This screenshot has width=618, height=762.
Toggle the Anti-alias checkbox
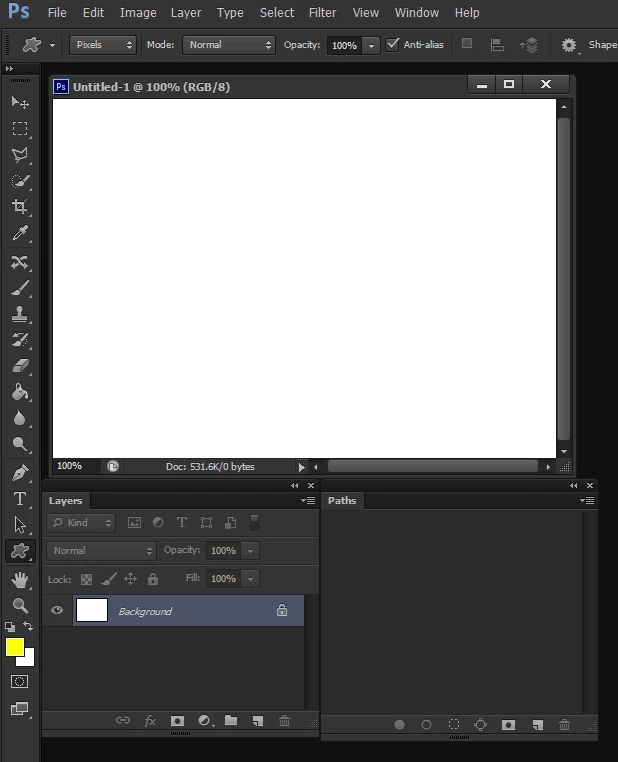pos(392,45)
